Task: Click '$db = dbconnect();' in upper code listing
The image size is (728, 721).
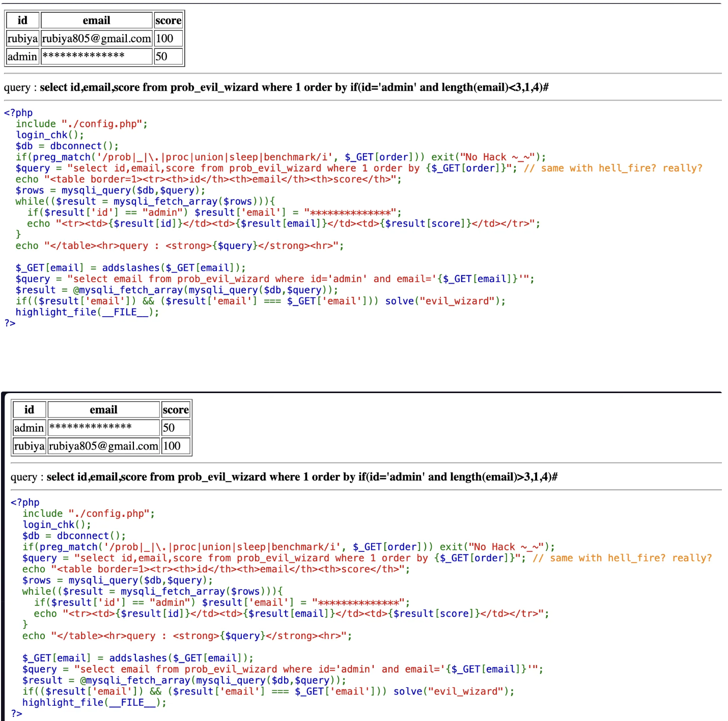Action: tap(67, 146)
